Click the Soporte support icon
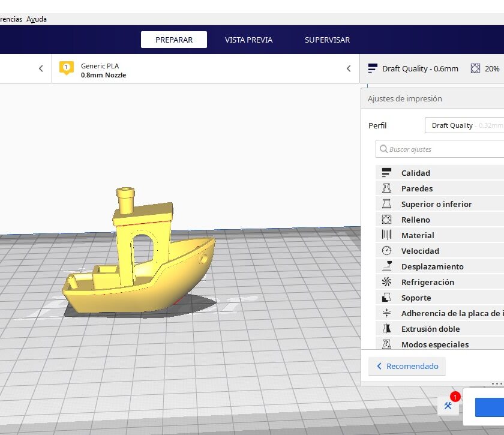This screenshot has height=435, width=504. pyautogui.click(x=386, y=298)
